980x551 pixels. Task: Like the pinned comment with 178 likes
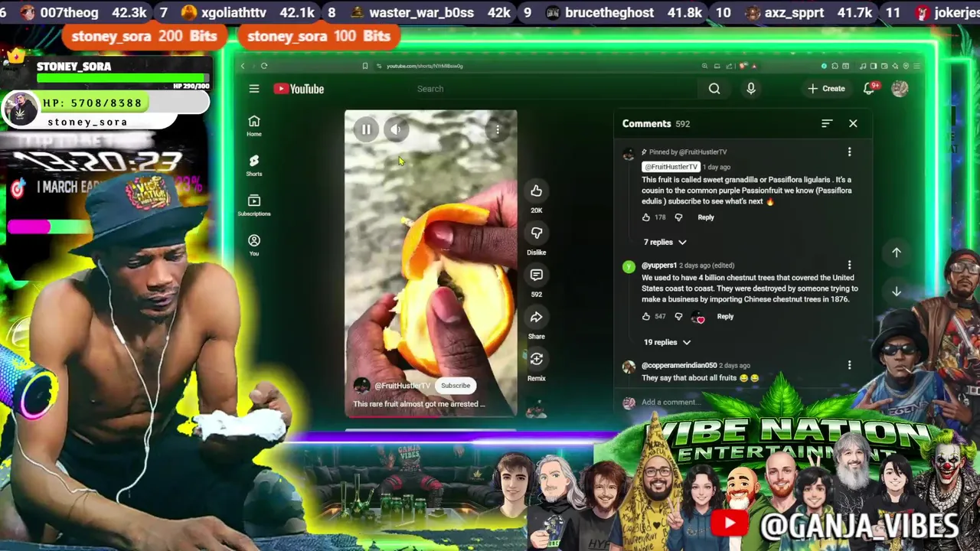pos(646,217)
